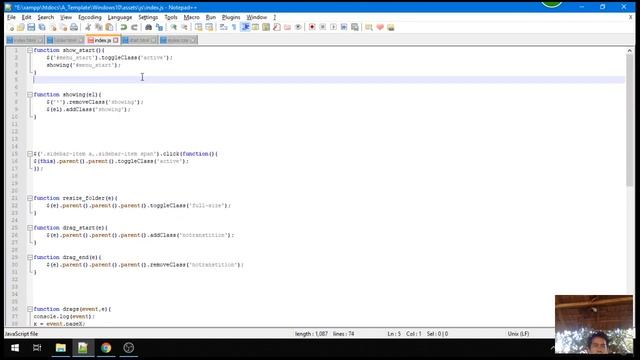The height and width of the screenshot is (360, 640).
Task: Zoom in using the toolbar icon
Action: [x=173, y=27]
